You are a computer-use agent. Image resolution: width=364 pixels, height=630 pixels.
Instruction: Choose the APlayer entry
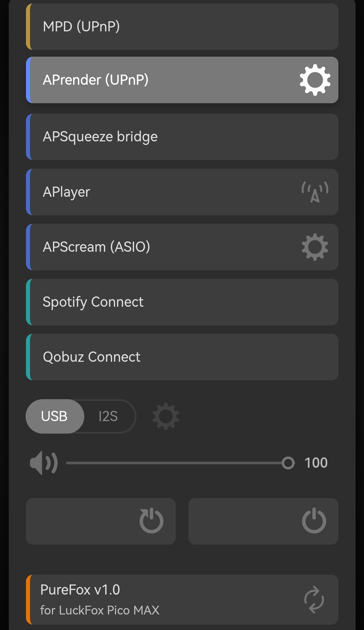pyautogui.click(x=162, y=192)
